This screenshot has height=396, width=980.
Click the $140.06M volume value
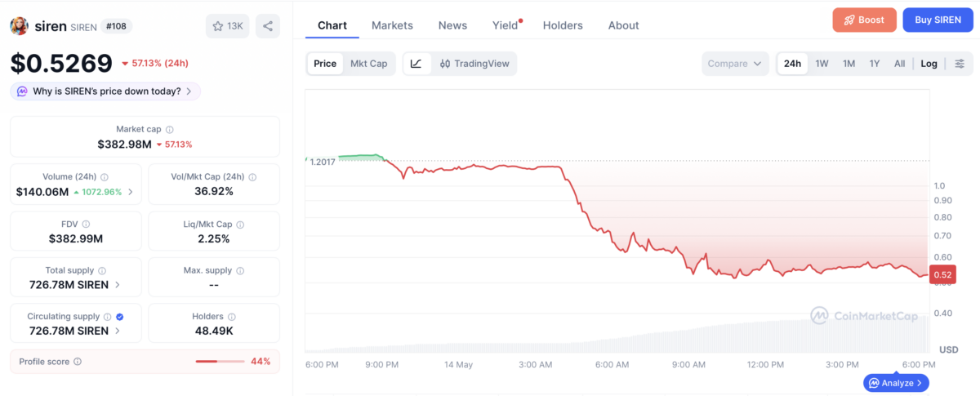pos(42,193)
